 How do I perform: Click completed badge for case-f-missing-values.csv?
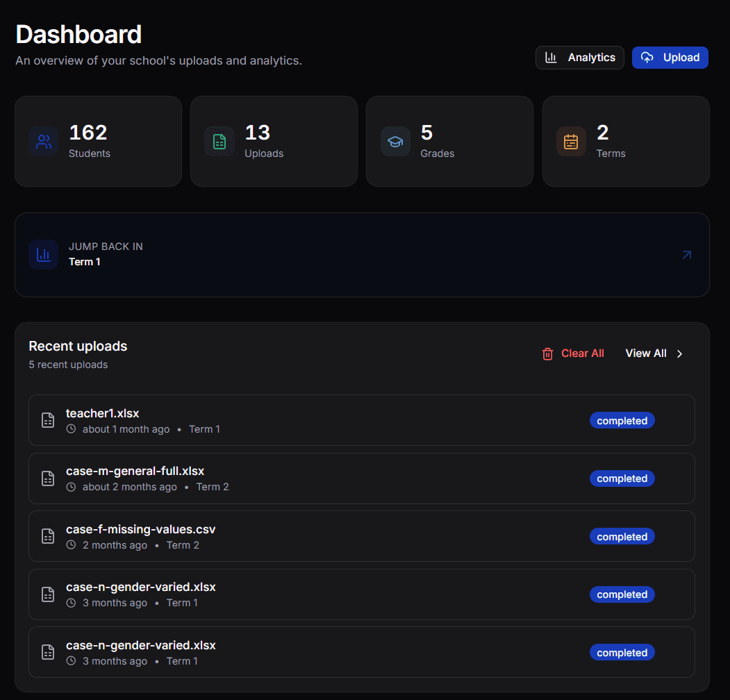[622, 537]
